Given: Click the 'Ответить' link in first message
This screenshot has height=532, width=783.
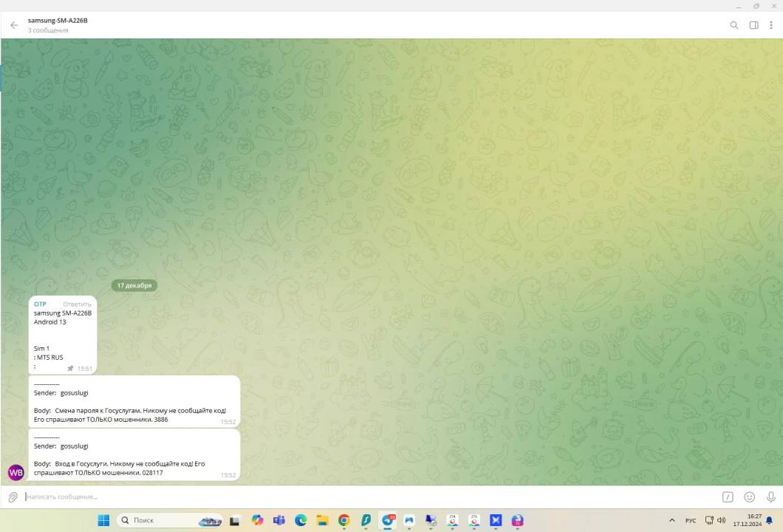Looking at the screenshot, I should pyautogui.click(x=77, y=304).
